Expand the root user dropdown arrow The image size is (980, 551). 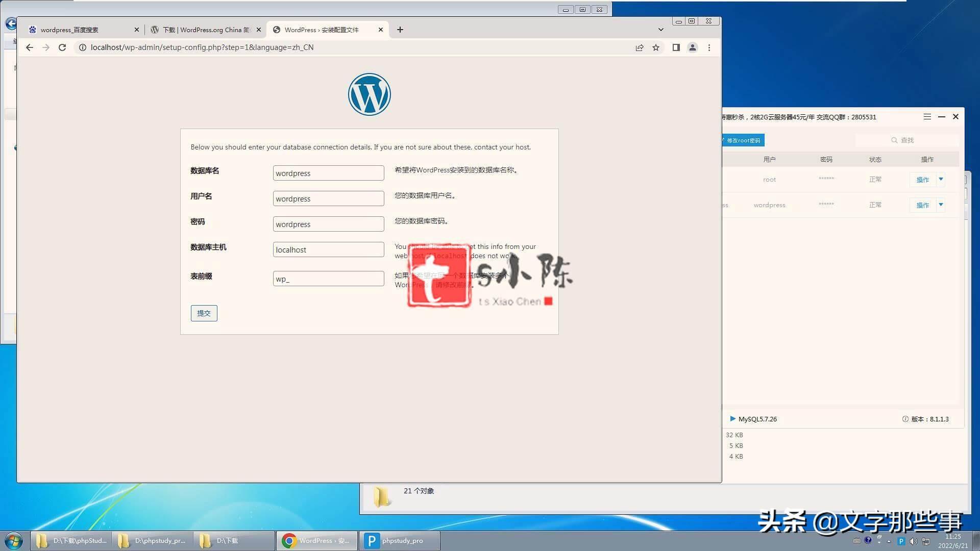pos(941,179)
